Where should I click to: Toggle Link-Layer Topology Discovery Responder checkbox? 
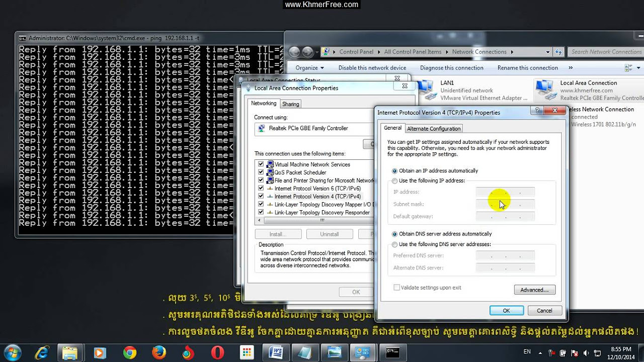tap(261, 212)
